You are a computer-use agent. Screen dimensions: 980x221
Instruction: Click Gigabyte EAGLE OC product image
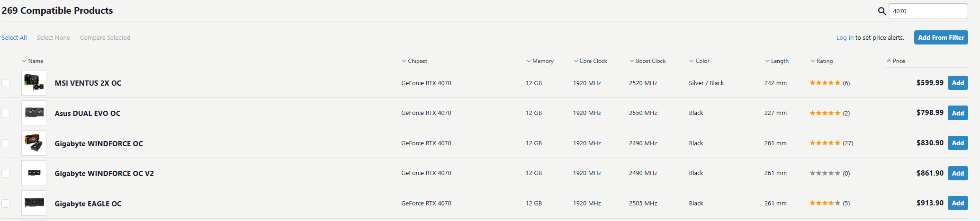coord(34,203)
